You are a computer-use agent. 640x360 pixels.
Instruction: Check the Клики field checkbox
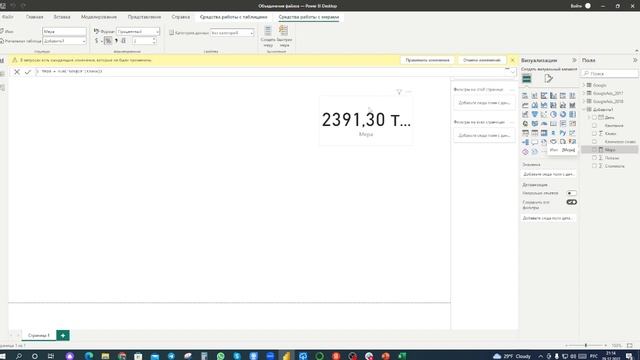(x=594, y=133)
